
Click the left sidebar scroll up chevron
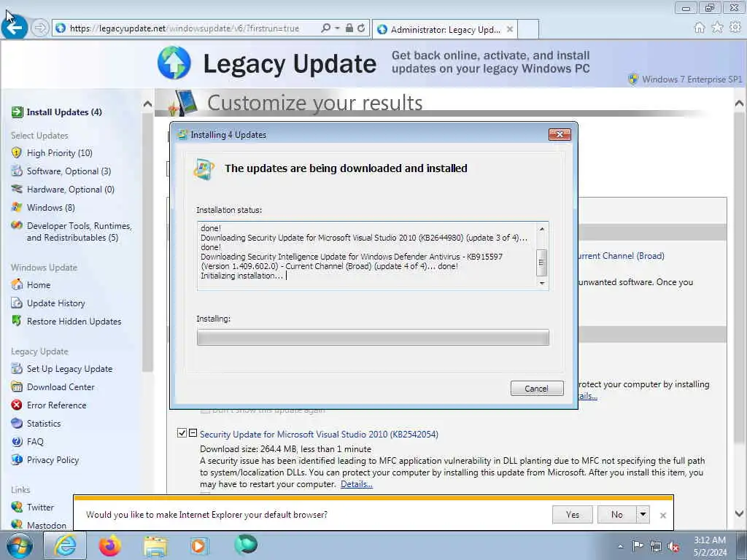pyautogui.click(x=147, y=104)
